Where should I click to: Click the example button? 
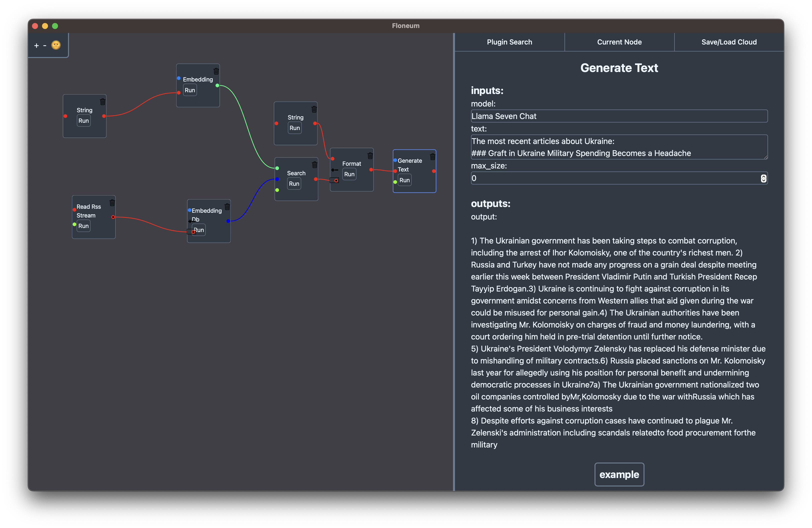(619, 474)
